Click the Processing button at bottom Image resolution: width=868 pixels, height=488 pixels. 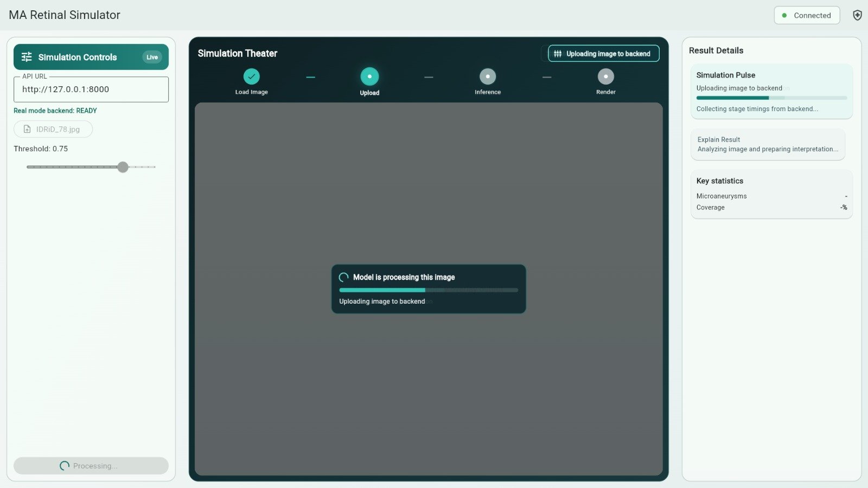[91, 466]
